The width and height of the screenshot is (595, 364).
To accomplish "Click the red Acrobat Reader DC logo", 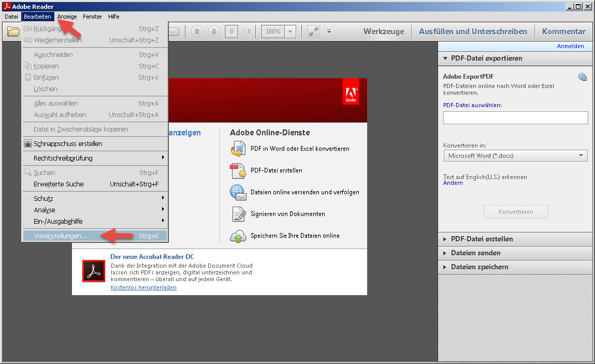I will [93, 271].
